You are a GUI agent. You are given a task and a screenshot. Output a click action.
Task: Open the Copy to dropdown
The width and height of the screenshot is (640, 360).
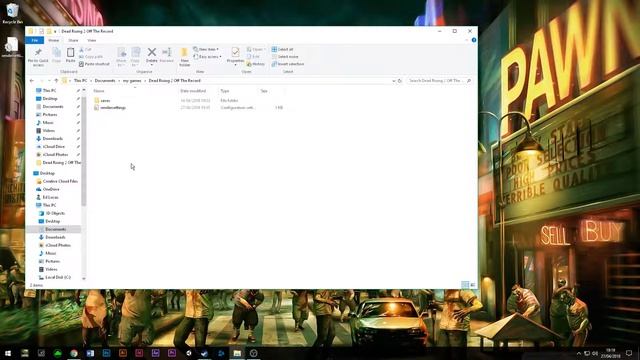tap(135, 56)
